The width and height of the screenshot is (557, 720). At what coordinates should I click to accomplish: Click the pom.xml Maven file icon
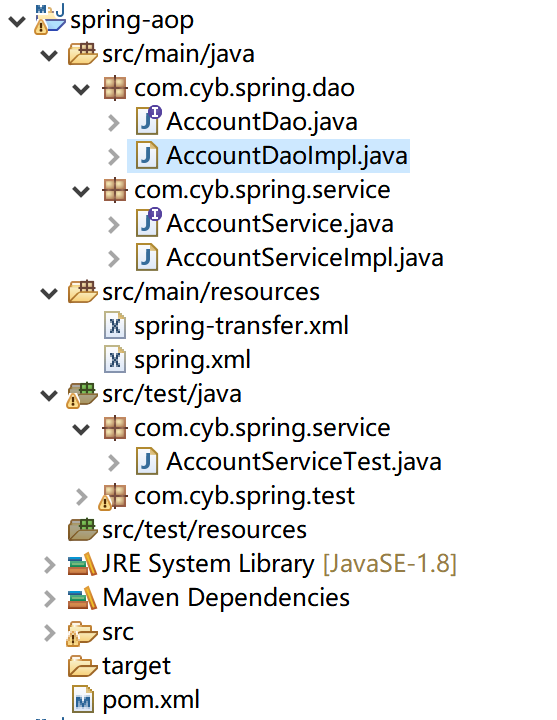pos(83,700)
